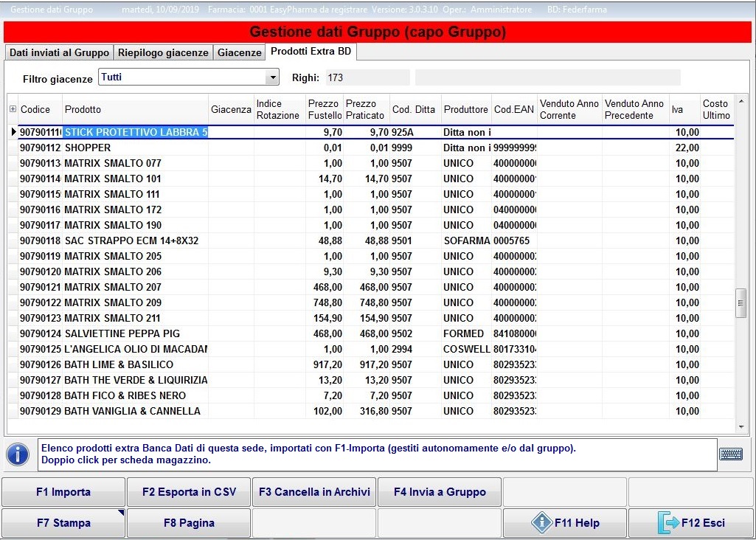756x540 pixels.
Task: Click the Righi count field
Action: tap(367, 77)
